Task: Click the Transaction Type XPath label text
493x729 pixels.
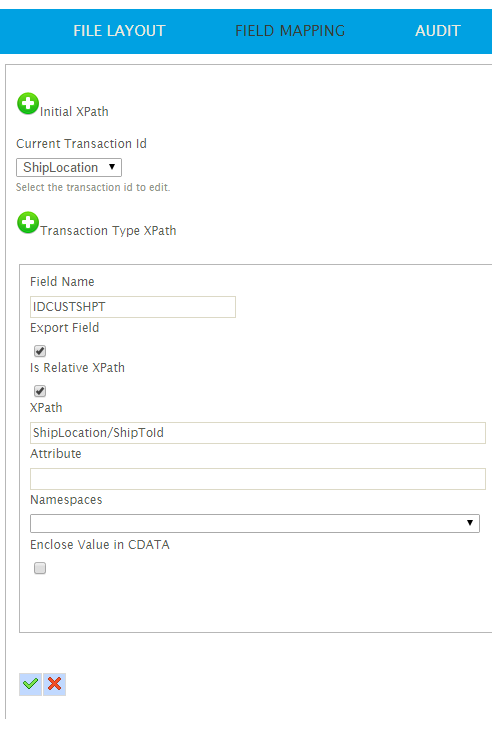Action: (x=108, y=231)
